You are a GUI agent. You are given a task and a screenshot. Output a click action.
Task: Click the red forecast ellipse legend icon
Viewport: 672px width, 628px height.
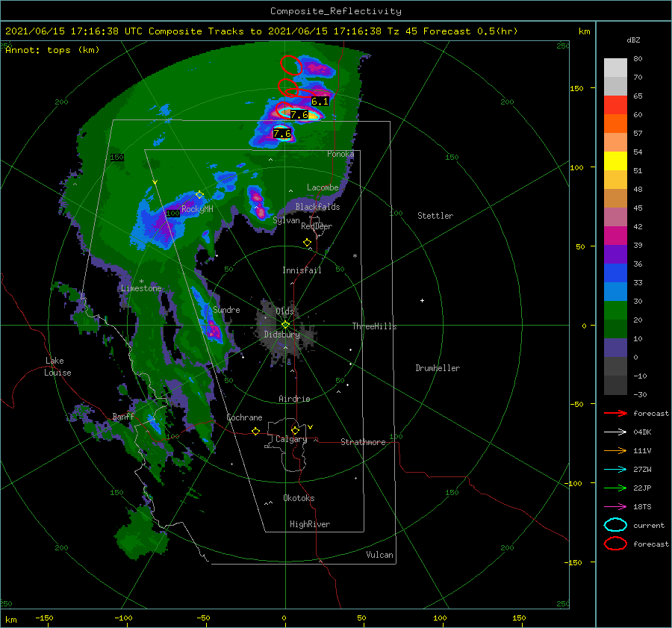tap(615, 544)
